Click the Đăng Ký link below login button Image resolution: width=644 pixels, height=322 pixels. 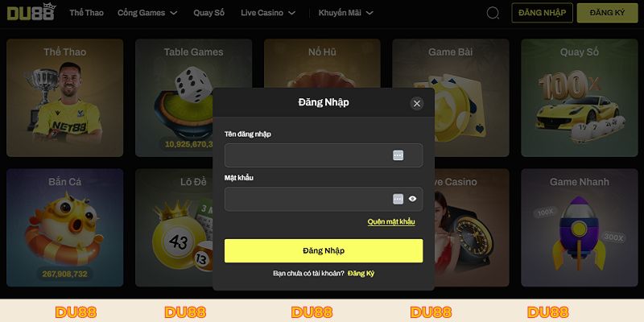pyautogui.click(x=361, y=274)
